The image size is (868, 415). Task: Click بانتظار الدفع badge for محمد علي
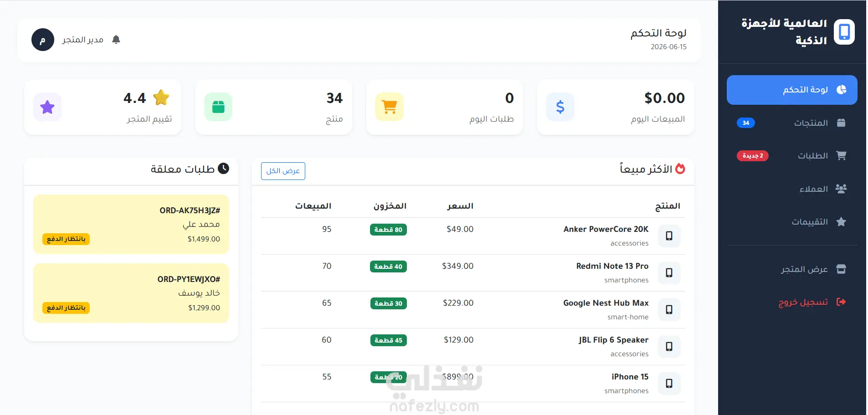(x=66, y=239)
